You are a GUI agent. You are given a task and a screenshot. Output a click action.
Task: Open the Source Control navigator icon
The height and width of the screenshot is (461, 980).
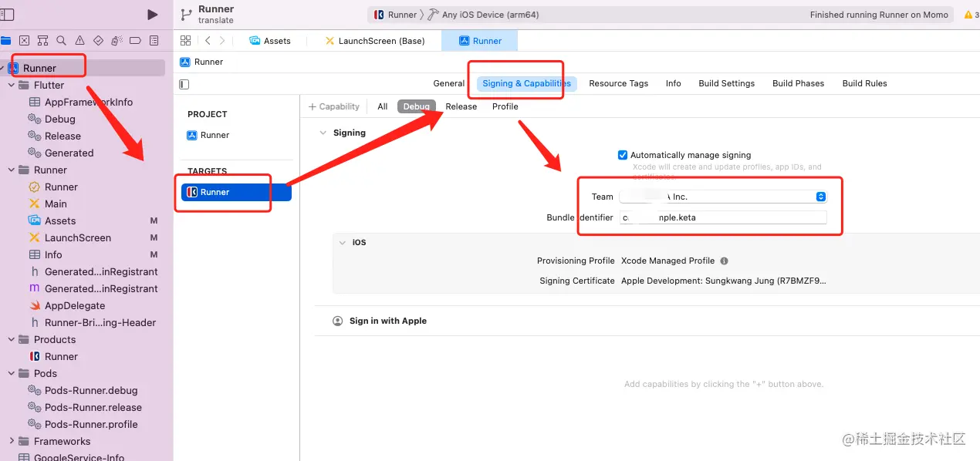tap(25, 40)
